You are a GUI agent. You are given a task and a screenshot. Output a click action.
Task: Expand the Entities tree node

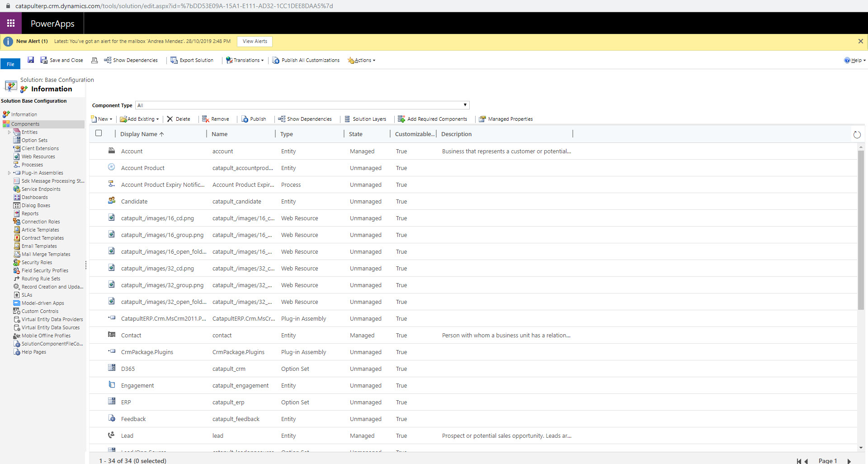tap(9, 132)
